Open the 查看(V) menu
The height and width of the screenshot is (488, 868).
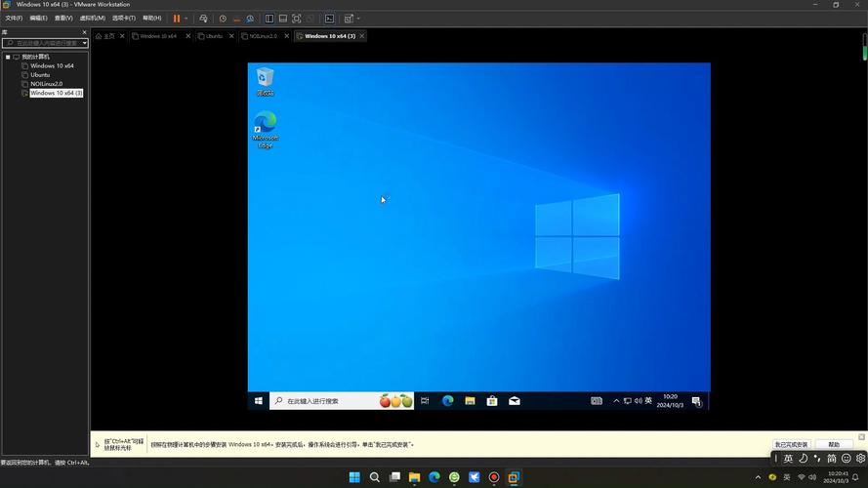[63, 19]
